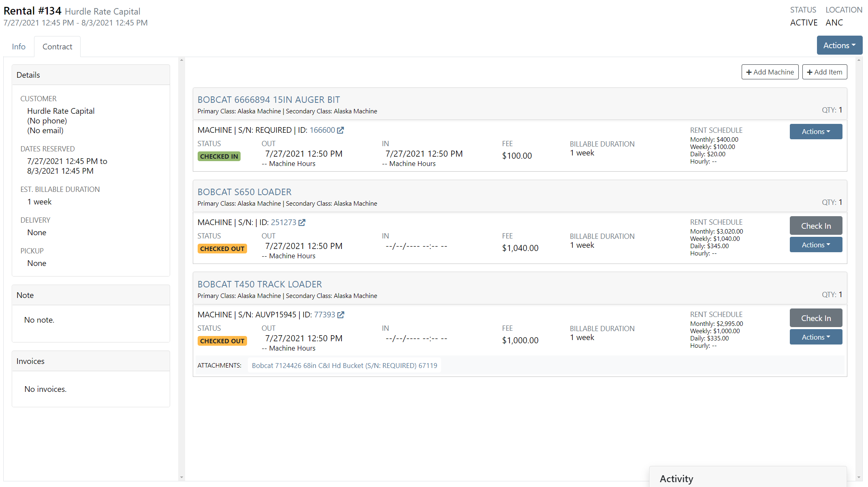
Task: Click the '1 week' estimated billable duration in Details
Action: click(39, 202)
